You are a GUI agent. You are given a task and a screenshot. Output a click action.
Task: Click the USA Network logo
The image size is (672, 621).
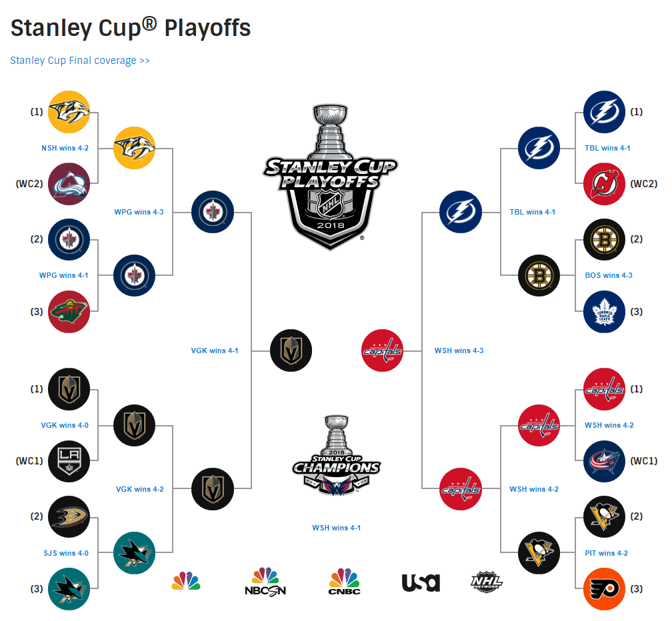(421, 582)
